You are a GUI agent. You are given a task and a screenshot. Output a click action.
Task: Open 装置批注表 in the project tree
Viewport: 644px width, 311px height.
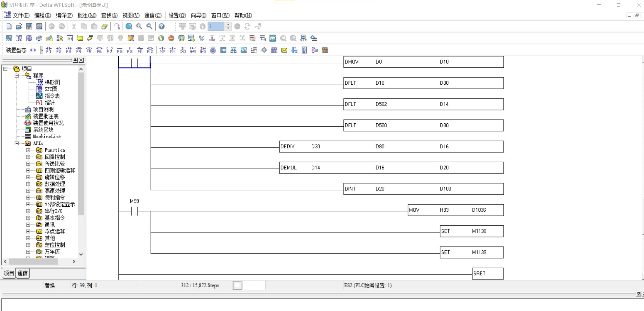46,116
